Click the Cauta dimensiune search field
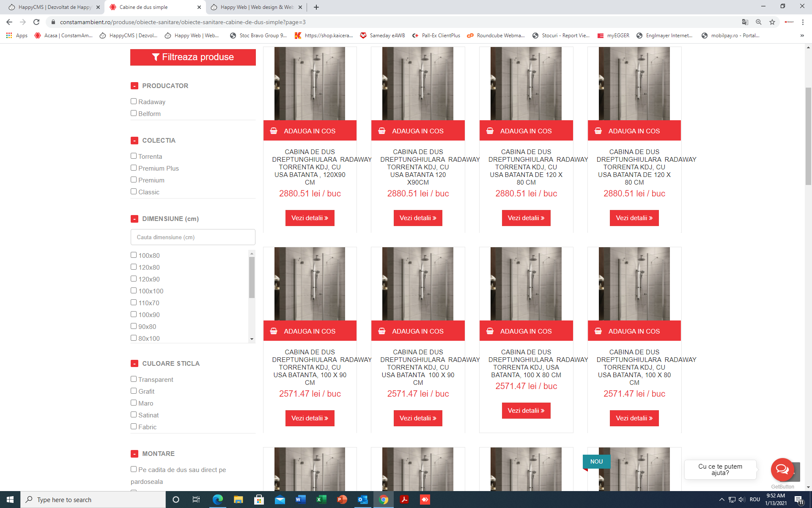 pyautogui.click(x=193, y=237)
